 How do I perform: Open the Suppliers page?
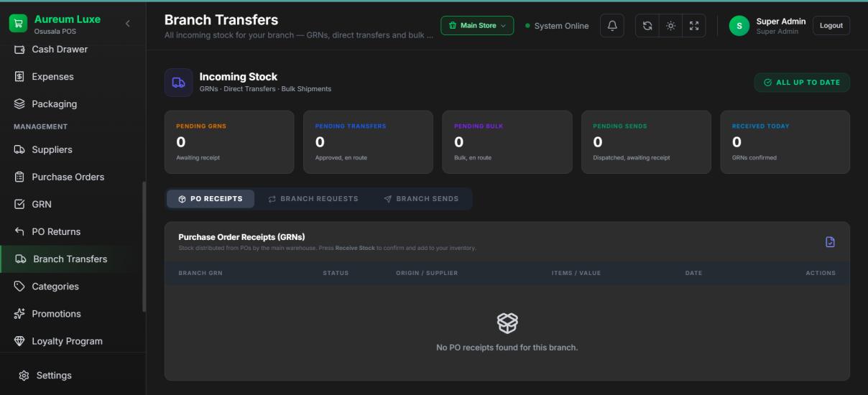(x=72, y=150)
